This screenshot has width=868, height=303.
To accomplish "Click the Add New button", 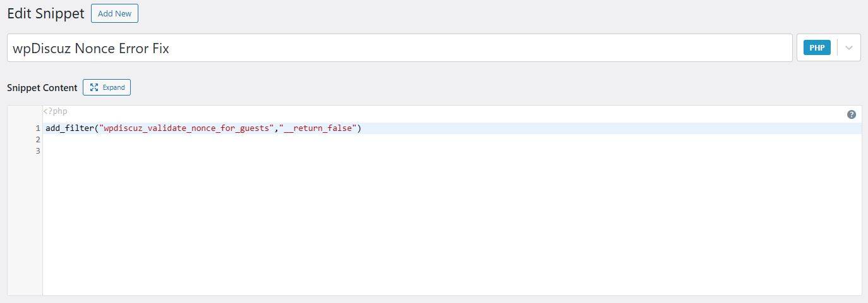I will tap(114, 13).
